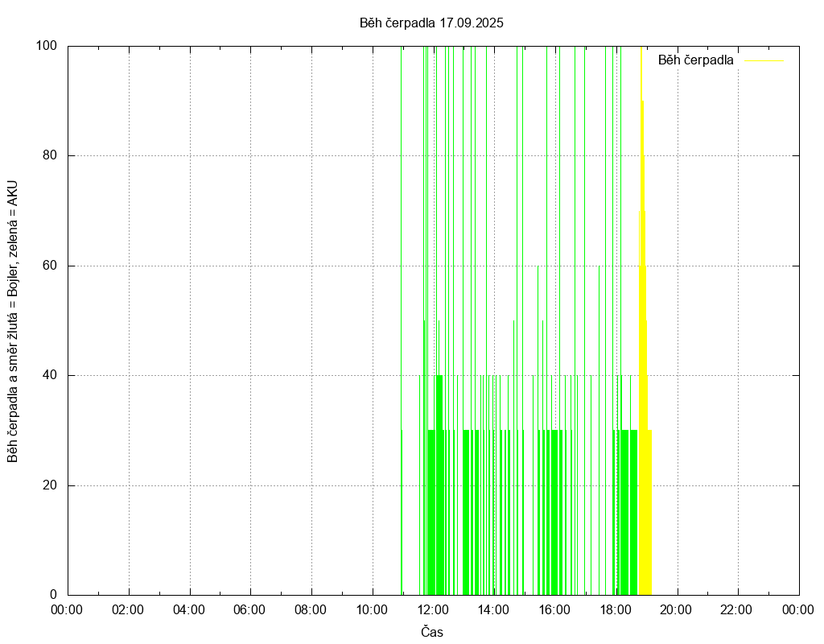Click the 20 label on the y-axis
The width and height of the screenshot is (824, 644).
point(50,485)
